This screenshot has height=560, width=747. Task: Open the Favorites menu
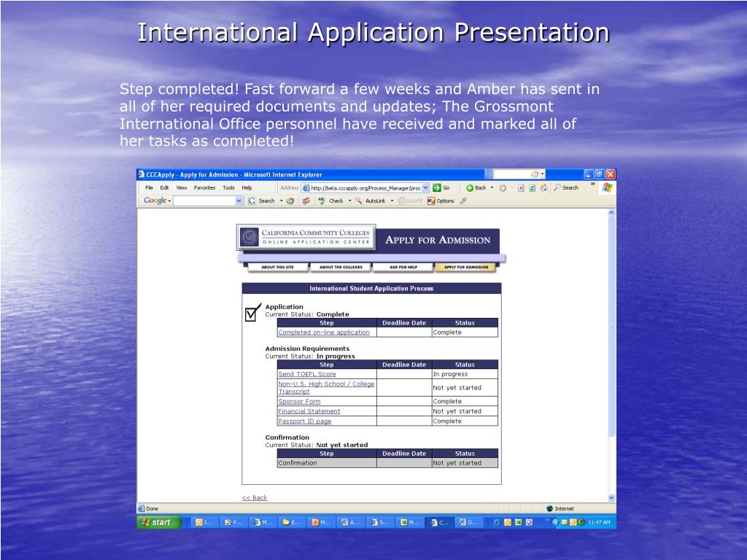(204, 188)
